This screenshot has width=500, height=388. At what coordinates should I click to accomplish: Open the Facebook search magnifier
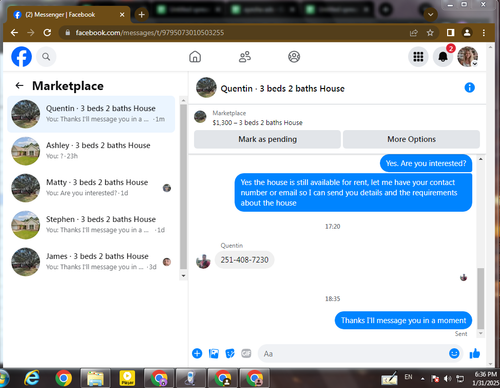tap(46, 57)
